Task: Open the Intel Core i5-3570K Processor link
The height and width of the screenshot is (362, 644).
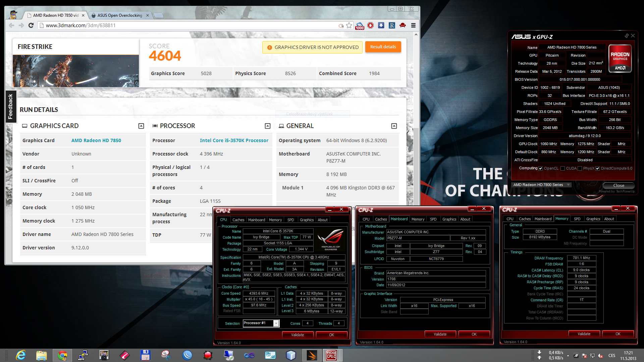Action: click(x=234, y=140)
